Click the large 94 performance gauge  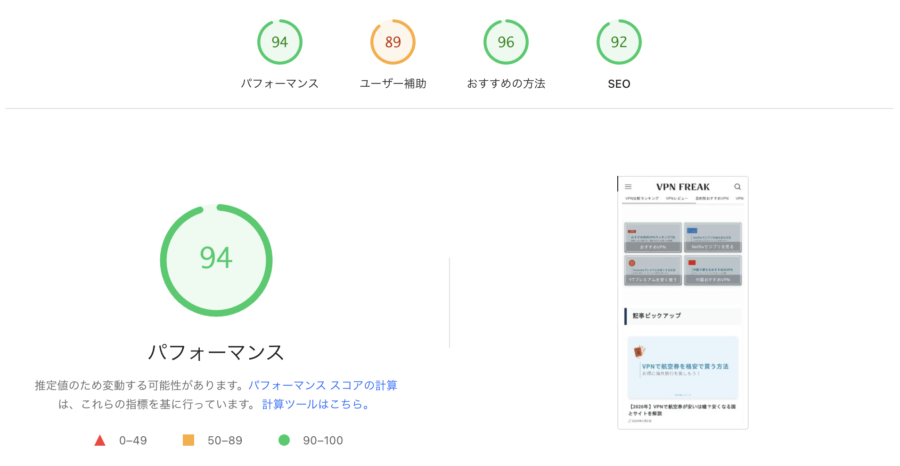216,260
